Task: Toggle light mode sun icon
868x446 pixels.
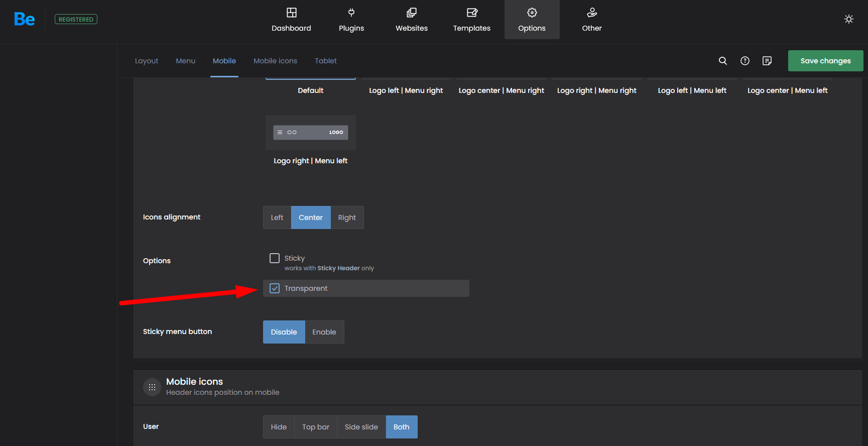Action: pos(849,19)
